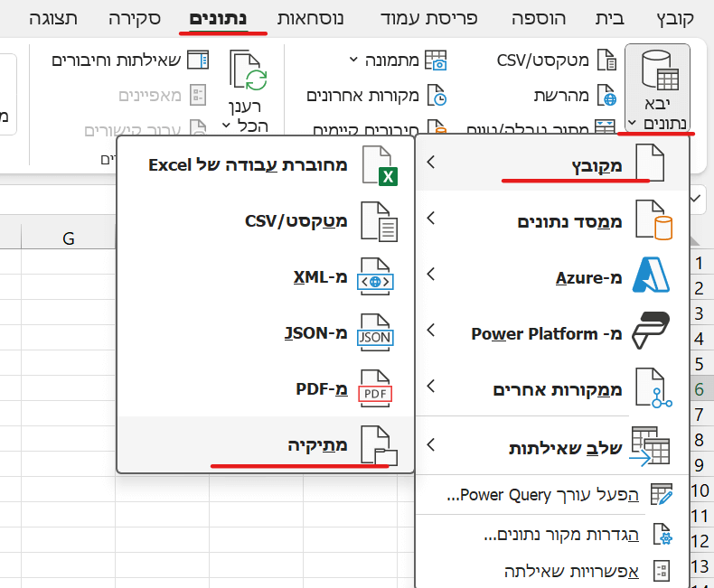The image size is (714, 588).
Task: Click the ממסד נתונים database file icon
Action: point(653,219)
